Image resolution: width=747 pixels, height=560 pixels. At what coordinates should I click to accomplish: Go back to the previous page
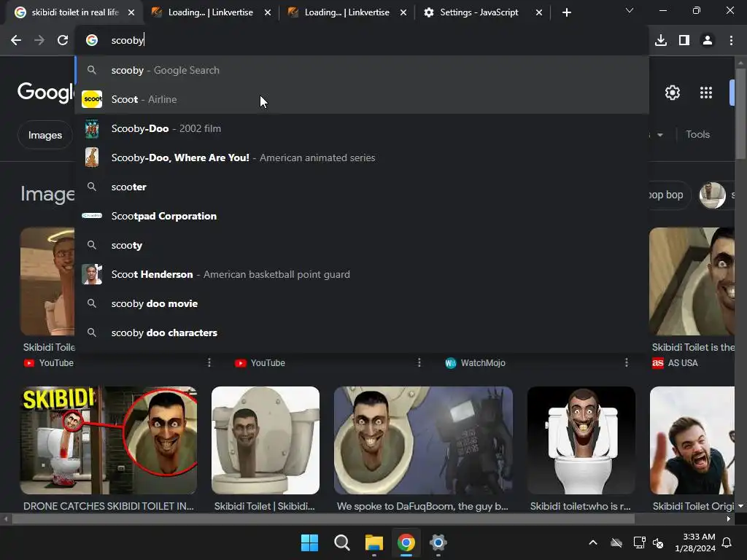pos(16,41)
